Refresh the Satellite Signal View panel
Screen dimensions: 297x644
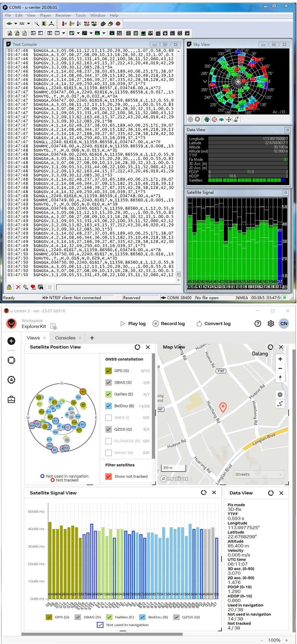[x=204, y=493]
